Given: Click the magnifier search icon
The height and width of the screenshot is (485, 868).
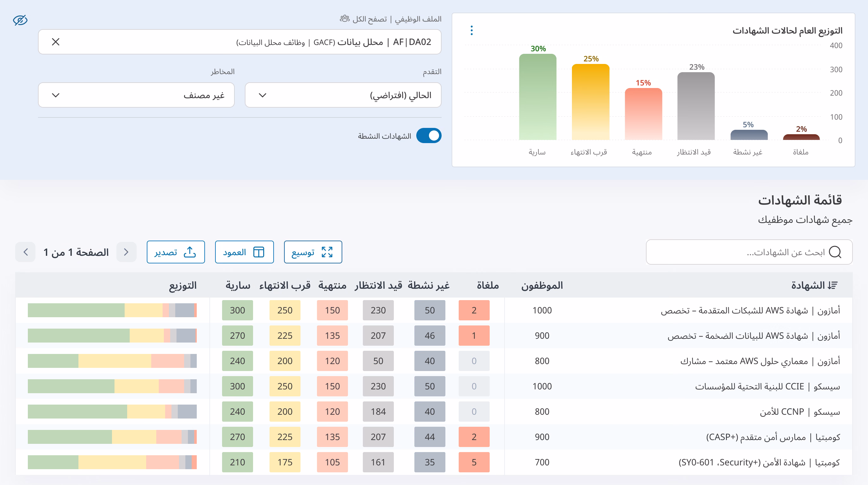Looking at the screenshot, I should point(835,252).
